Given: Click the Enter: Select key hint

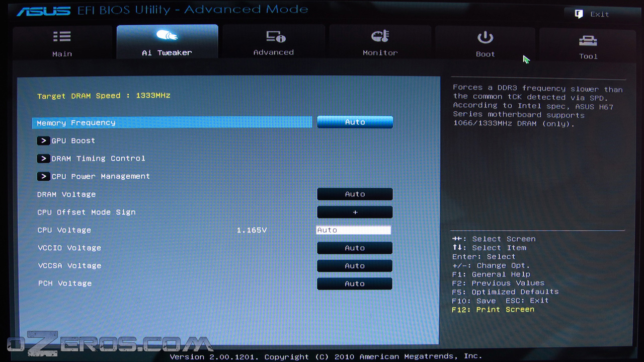Looking at the screenshot, I should coord(484,257).
